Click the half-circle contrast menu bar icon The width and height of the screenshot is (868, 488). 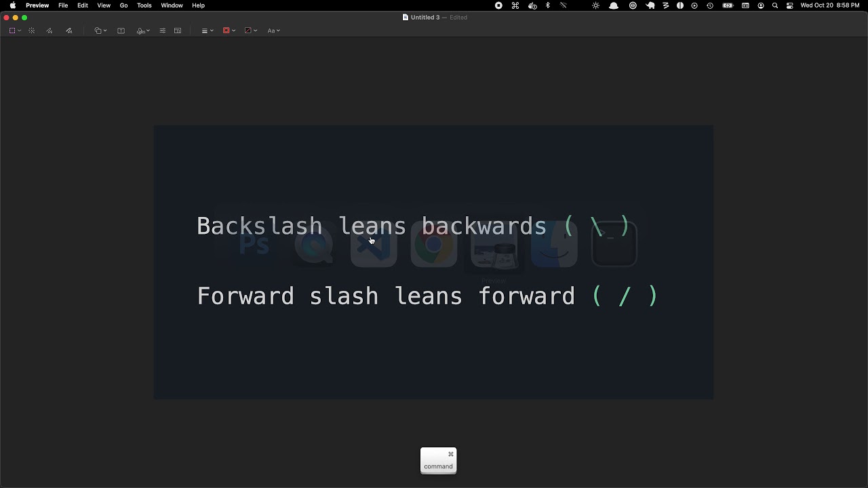[680, 5]
